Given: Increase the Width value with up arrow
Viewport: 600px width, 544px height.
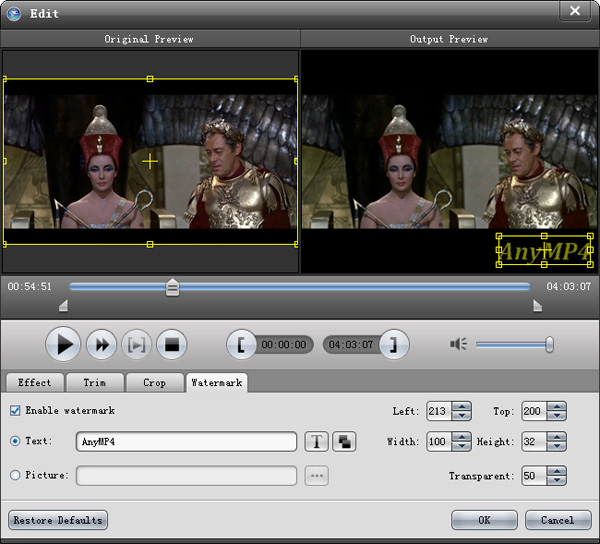Looking at the screenshot, I should (461, 437).
